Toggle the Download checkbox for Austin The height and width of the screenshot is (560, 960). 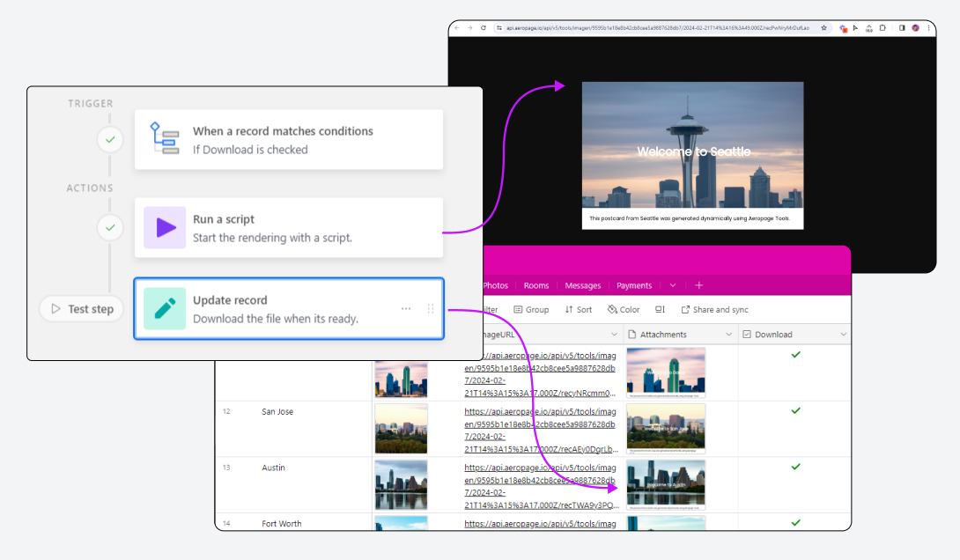(796, 467)
